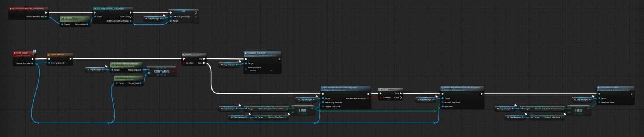Click New Trap State pin on final Try Update Trap State
The height and width of the screenshot is (137, 644).
coord(599,102)
